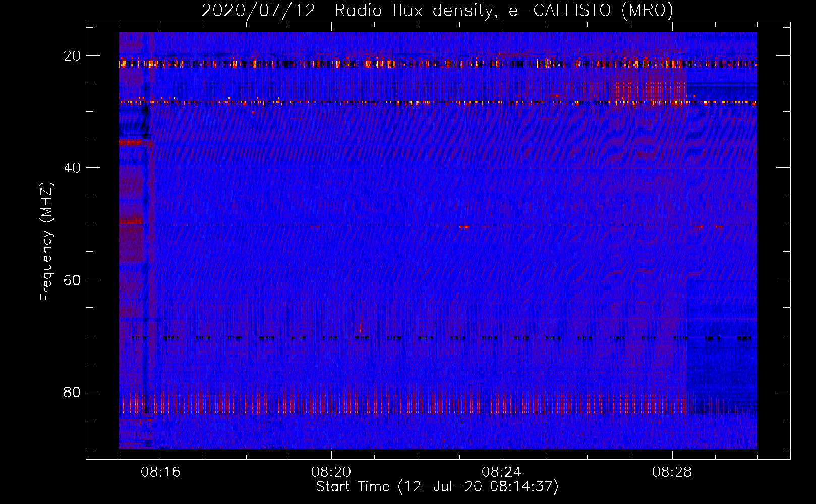Click the 08:20 time tick label
The image size is (816, 504).
pos(331,472)
